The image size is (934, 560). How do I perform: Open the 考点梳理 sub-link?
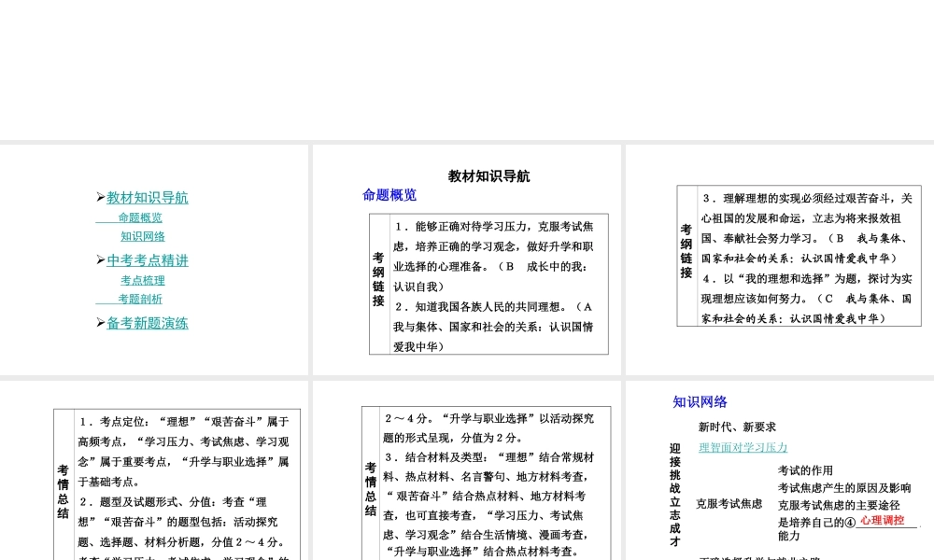[x=143, y=280]
